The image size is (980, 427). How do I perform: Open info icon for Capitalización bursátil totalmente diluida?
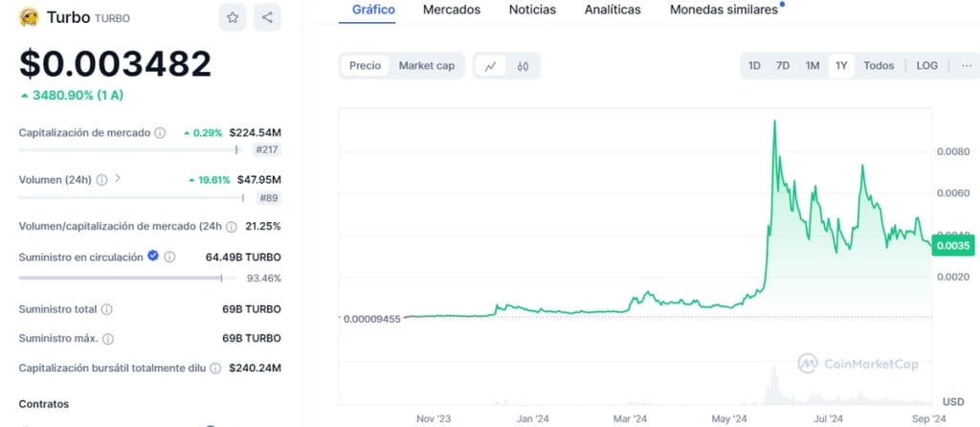215,369
